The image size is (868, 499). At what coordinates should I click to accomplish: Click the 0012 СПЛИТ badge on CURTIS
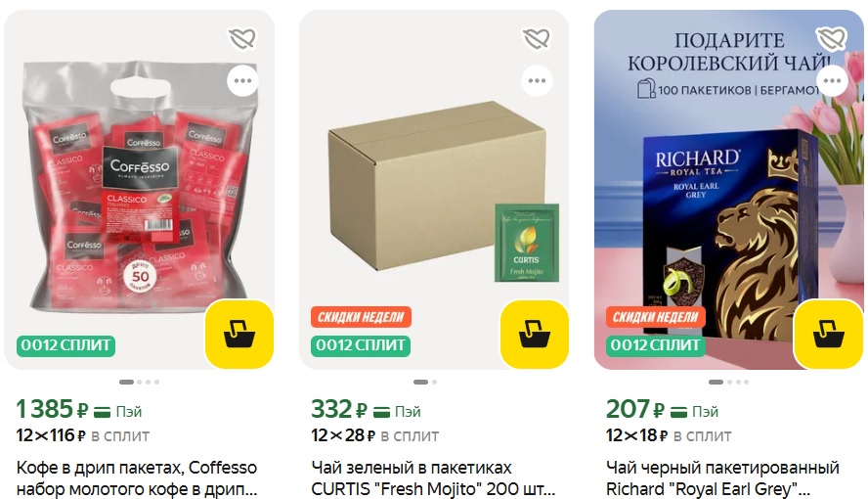[361, 345]
